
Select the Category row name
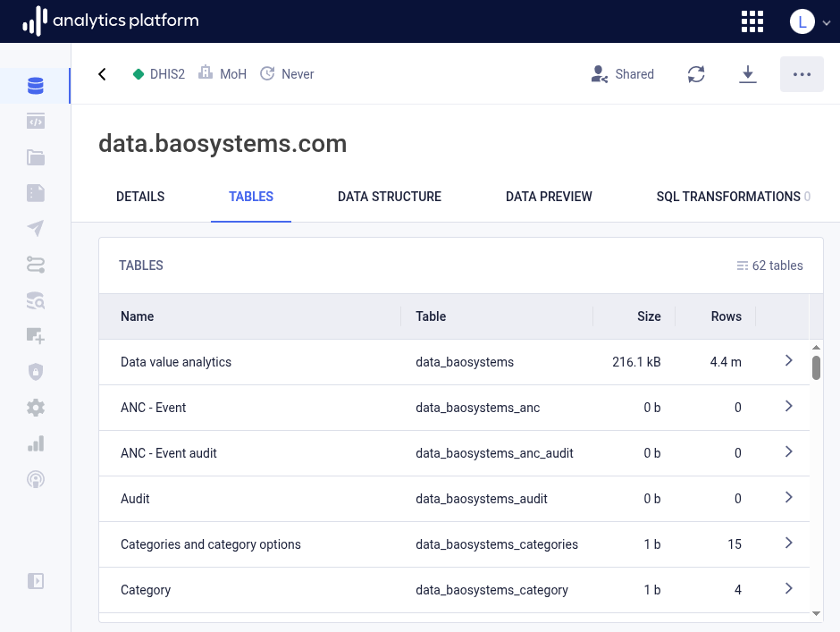(146, 590)
